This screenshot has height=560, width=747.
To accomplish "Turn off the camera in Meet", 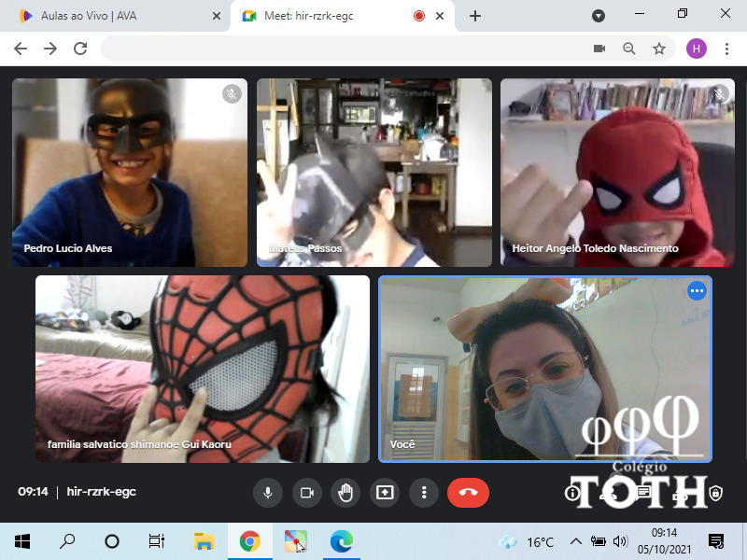I will pyautogui.click(x=306, y=492).
